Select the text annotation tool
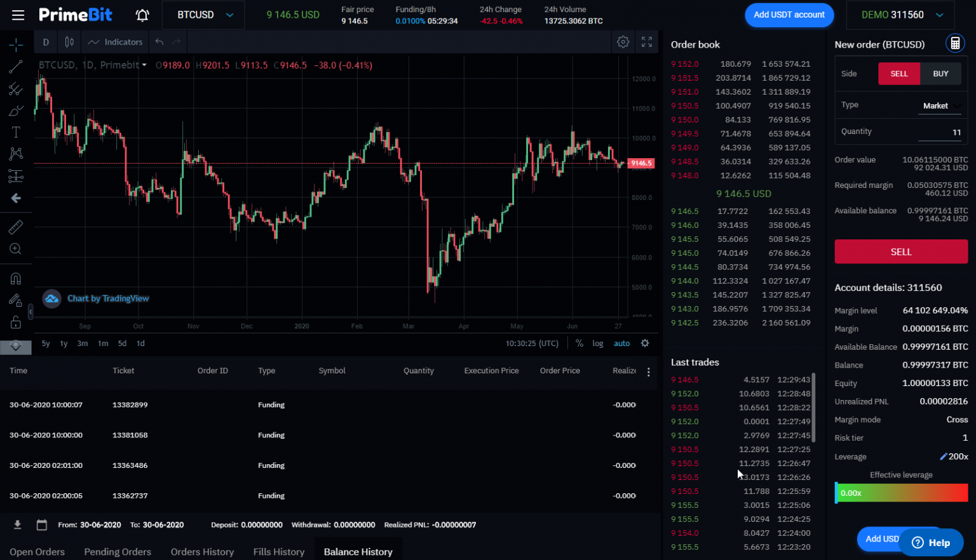 coord(16,132)
